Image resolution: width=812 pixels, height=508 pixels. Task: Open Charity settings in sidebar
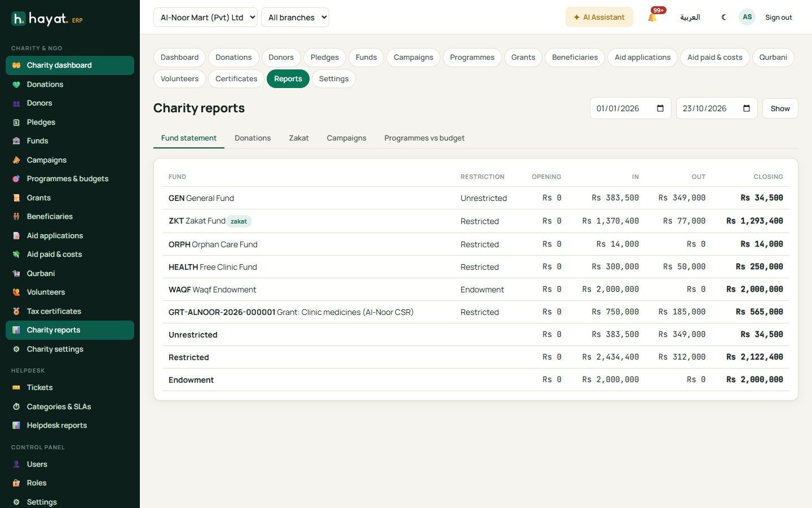pyautogui.click(x=70, y=349)
